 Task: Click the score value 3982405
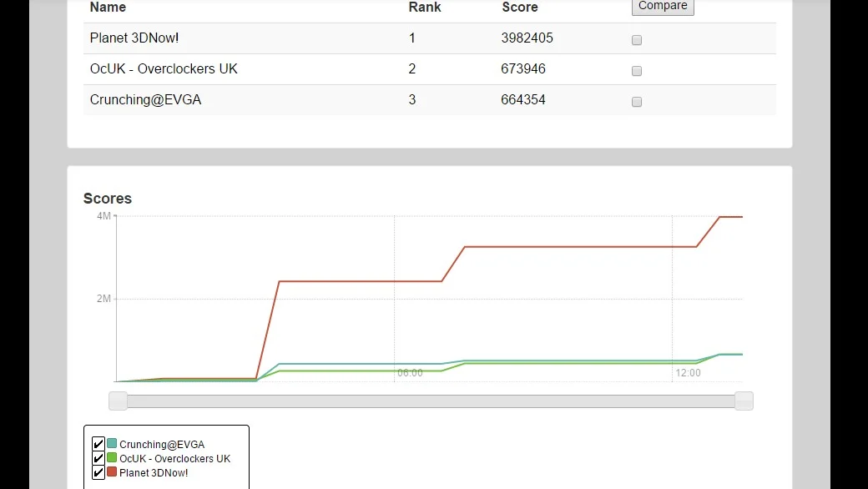coord(527,38)
